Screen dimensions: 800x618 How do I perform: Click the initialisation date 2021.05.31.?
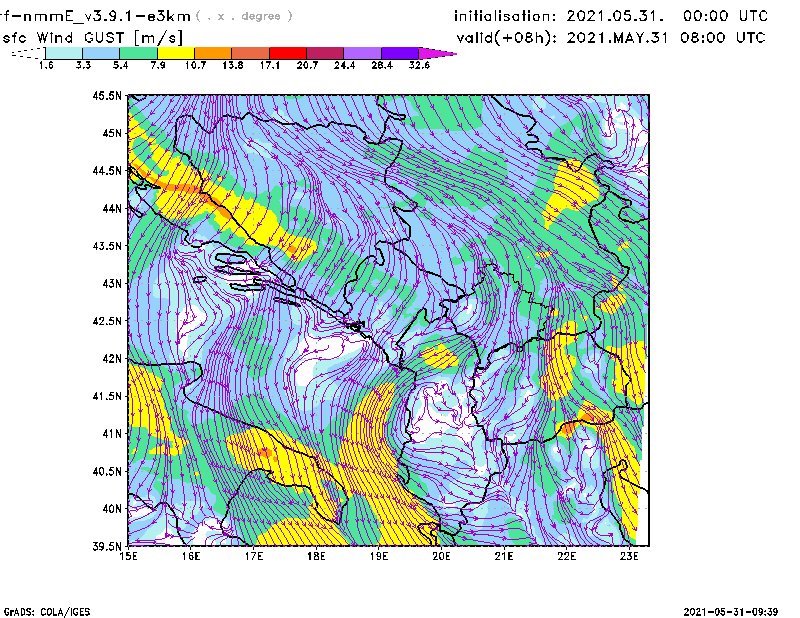coord(616,16)
